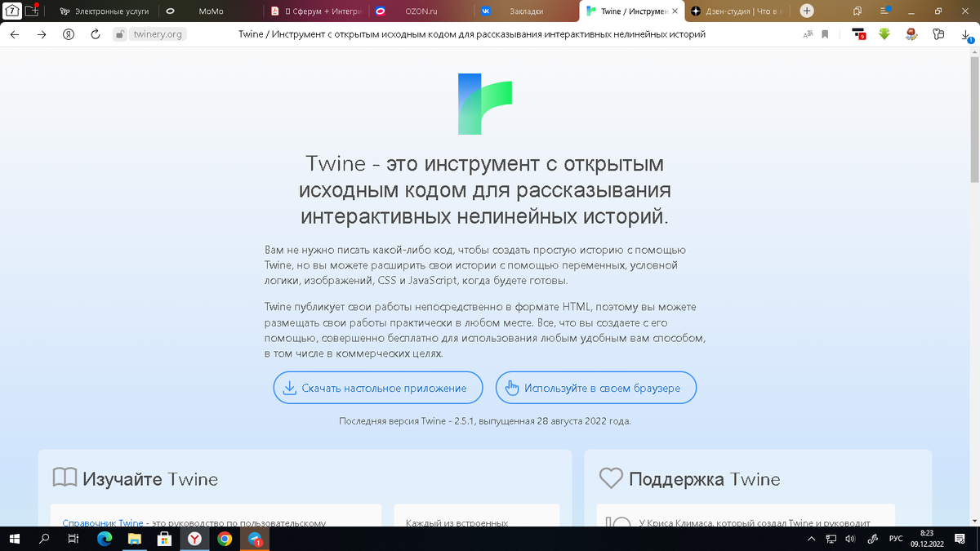Switch to the Электронные услуги tab
Viewport: 980px width, 551px height.
(104, 11)
